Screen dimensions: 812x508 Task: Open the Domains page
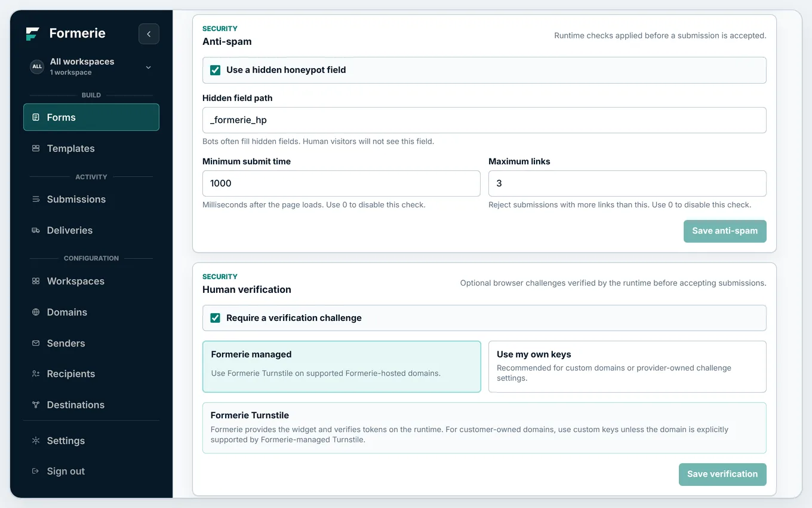[91, 312]
